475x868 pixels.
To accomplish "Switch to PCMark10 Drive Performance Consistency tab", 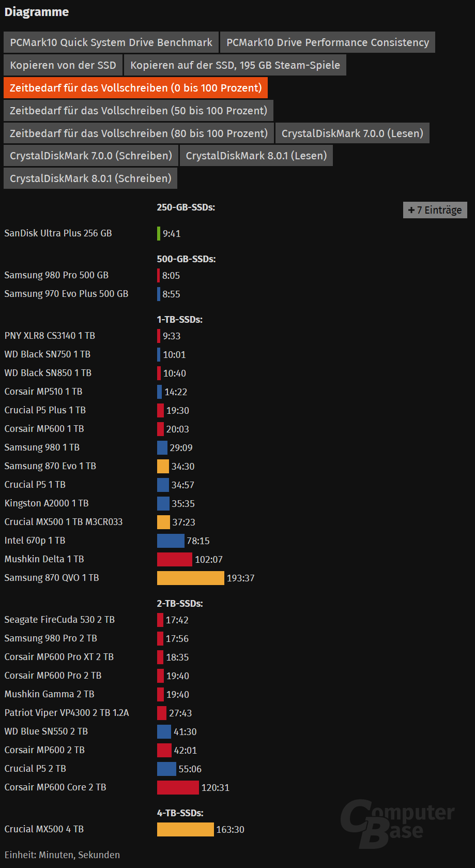I will coord(328,42).
